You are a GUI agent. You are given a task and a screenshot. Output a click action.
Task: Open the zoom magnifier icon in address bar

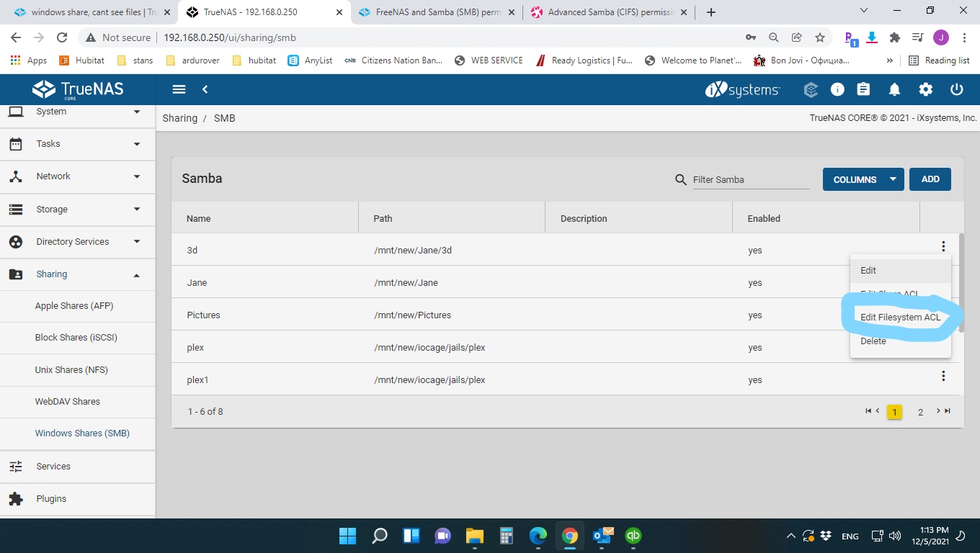773,37
